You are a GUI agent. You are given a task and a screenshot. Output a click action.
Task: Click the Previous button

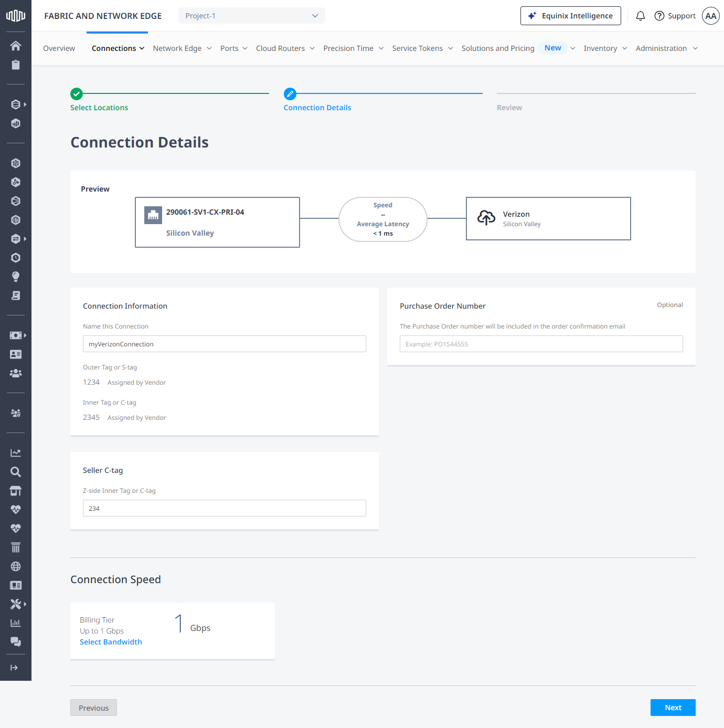(x=93, y=708)
